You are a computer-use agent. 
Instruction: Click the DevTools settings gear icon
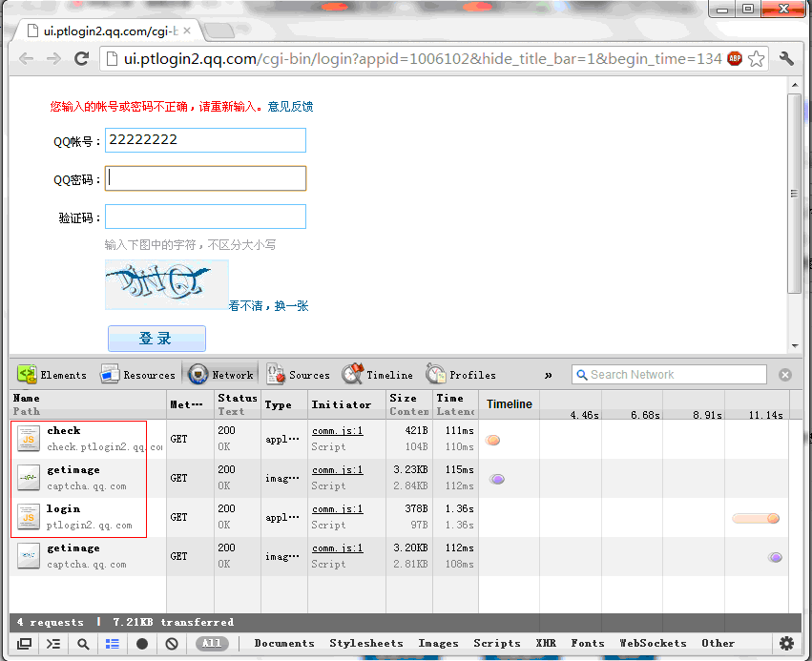[x=786, y=644]
